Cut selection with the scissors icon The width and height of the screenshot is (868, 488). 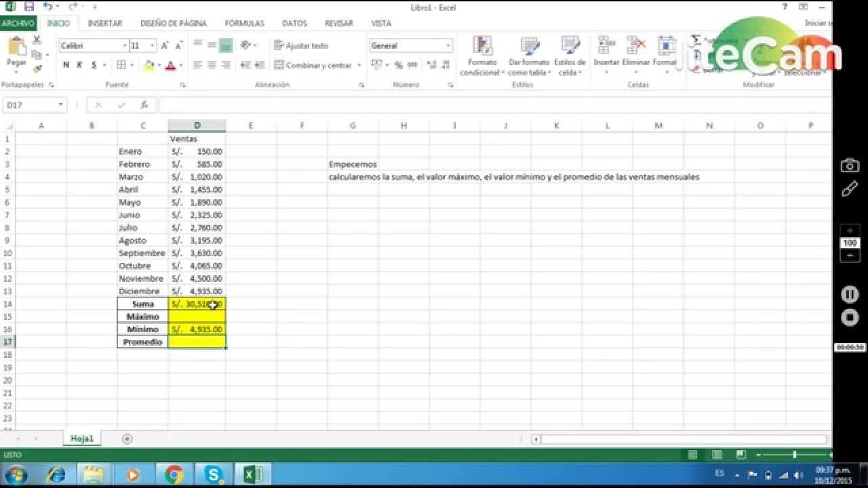(37, 41)
